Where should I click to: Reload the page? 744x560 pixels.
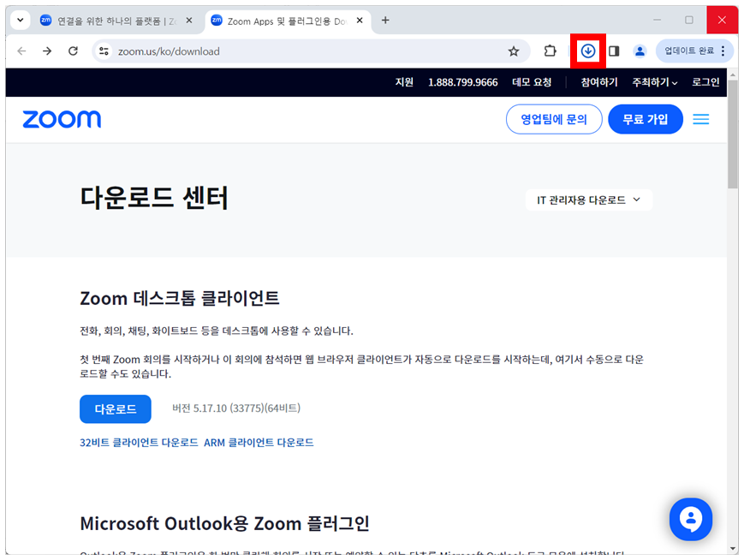73,51
